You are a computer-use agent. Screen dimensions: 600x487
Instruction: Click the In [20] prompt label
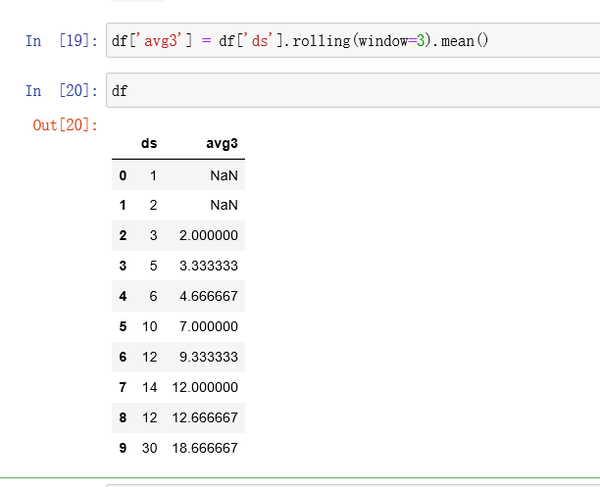(62, 91)
